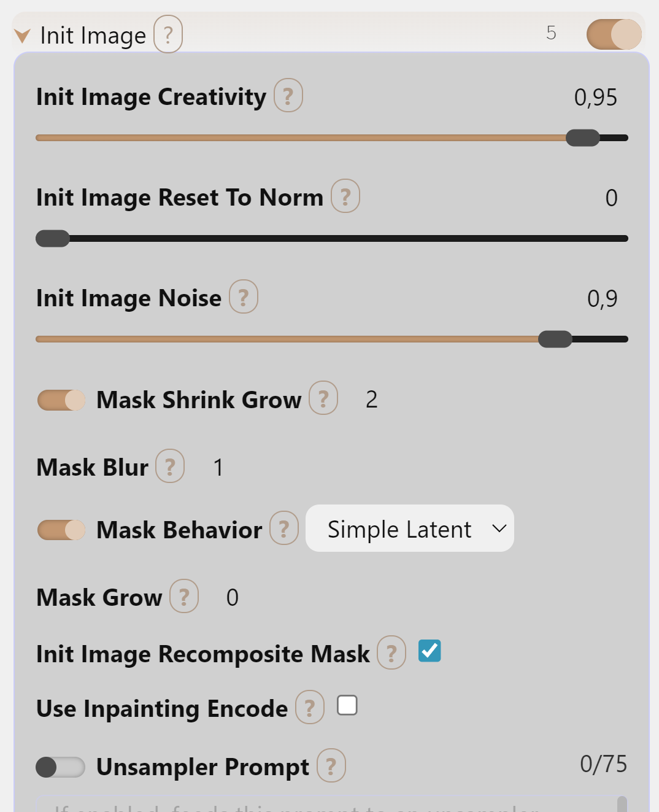Show help for Unsampler Prompt
659x812 pixels.
tap(331, 766)
